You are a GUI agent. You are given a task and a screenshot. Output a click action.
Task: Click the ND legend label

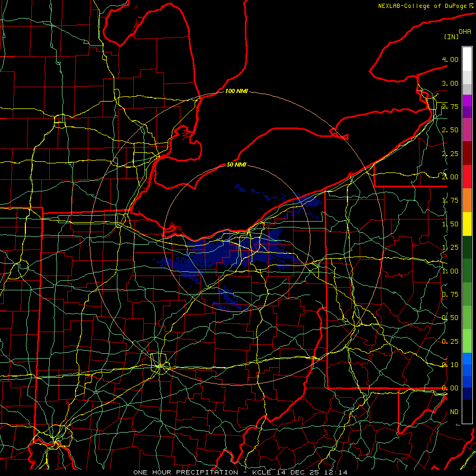pos(454,412)
